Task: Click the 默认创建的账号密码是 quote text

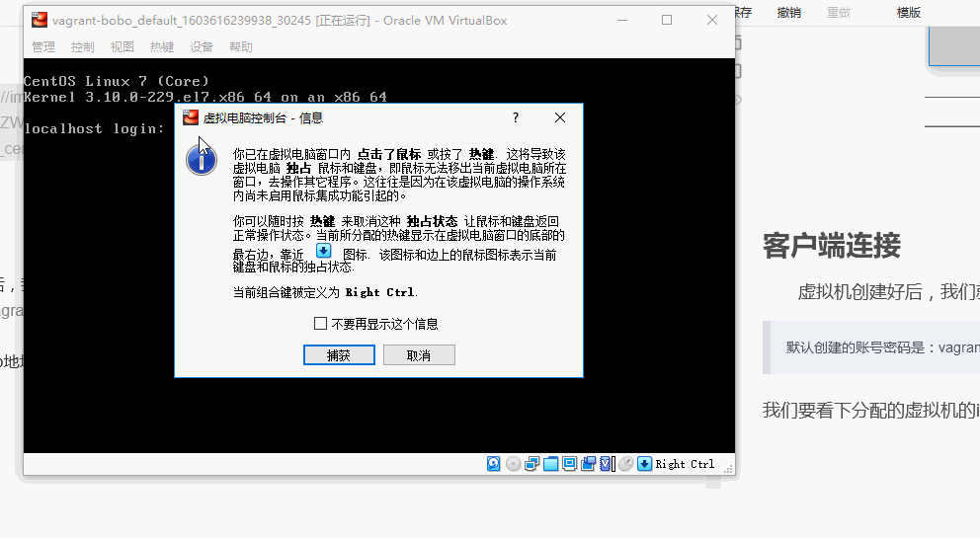Action: 882,347
